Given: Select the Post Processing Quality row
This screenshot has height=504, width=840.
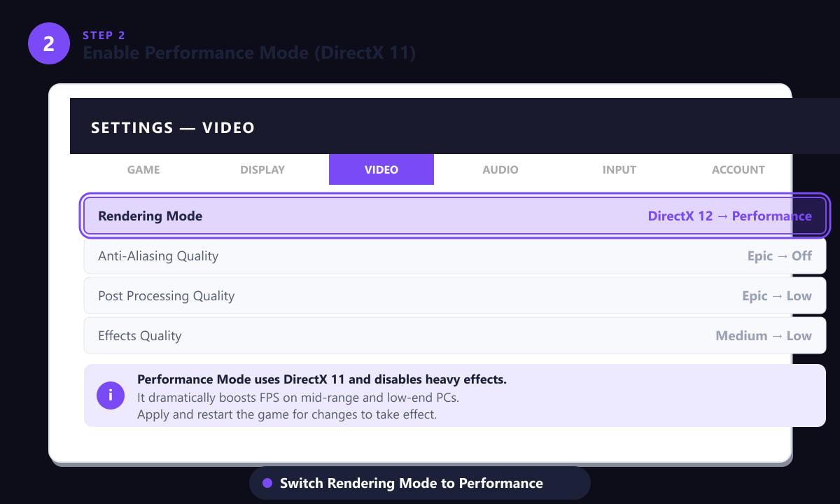Looking at the screenshot, I should pyautogui.click(x=455, y=296).
